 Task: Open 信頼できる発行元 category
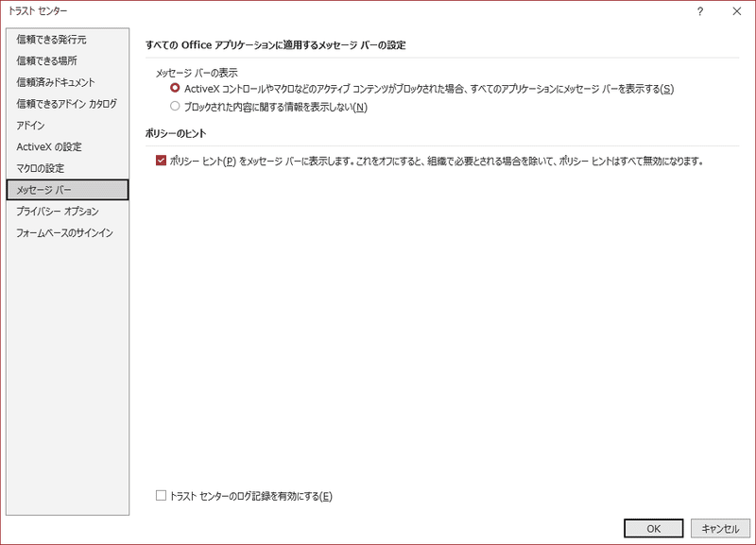pyautogui.click(x=67, y=40)
